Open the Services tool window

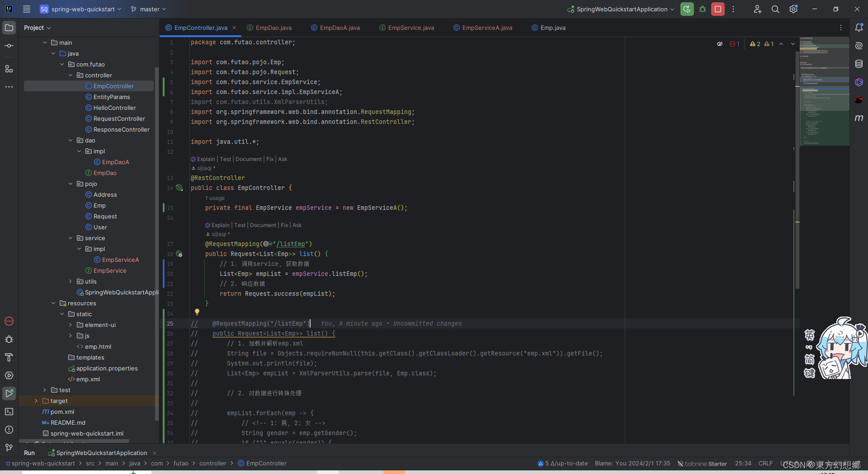click(x=9, y=375)
